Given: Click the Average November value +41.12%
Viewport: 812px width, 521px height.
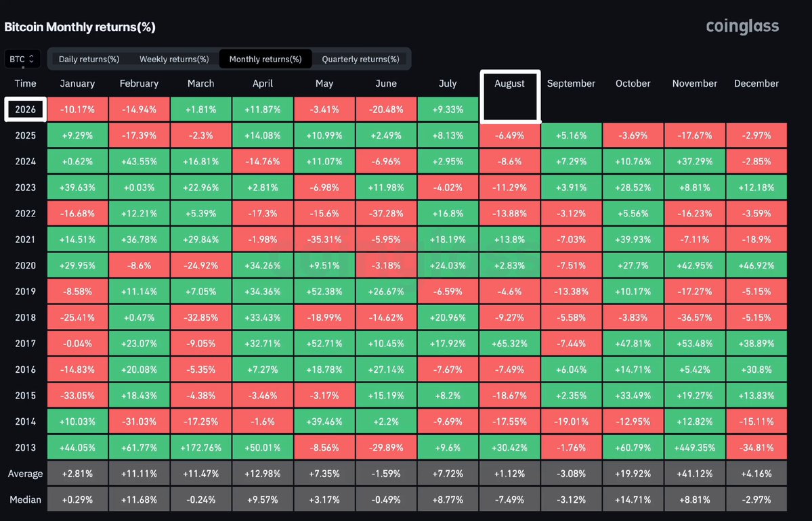Looking at the screenshot, I should click(694, 474).
